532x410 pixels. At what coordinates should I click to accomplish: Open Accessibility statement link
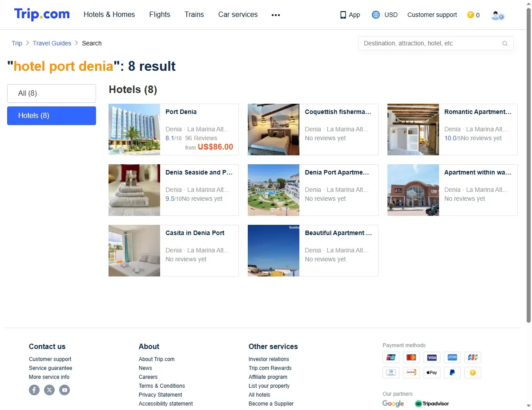(x=165, y=404)
